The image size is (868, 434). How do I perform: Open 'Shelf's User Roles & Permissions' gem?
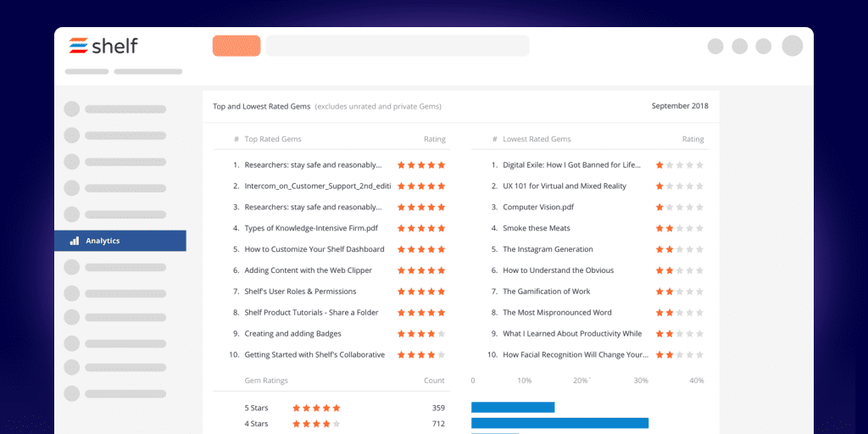pos(301,292)
